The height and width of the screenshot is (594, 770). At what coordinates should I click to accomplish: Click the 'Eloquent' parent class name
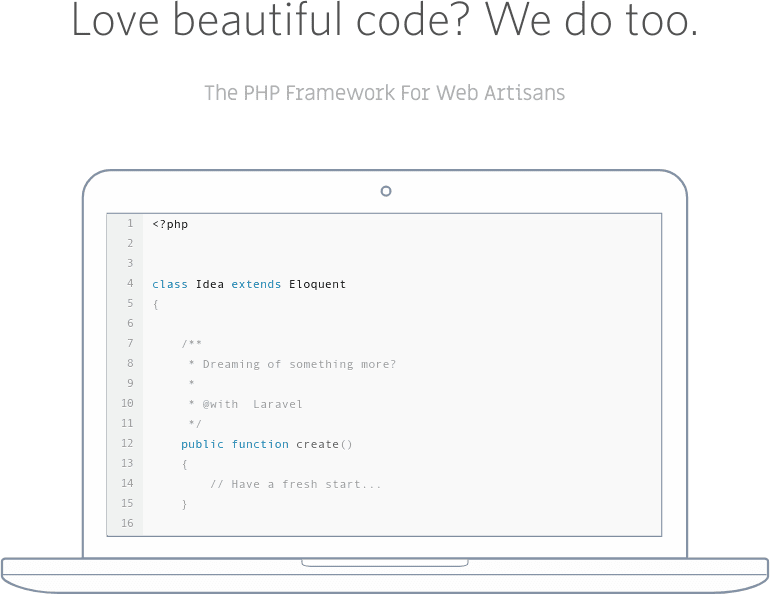tap(317, 284)
